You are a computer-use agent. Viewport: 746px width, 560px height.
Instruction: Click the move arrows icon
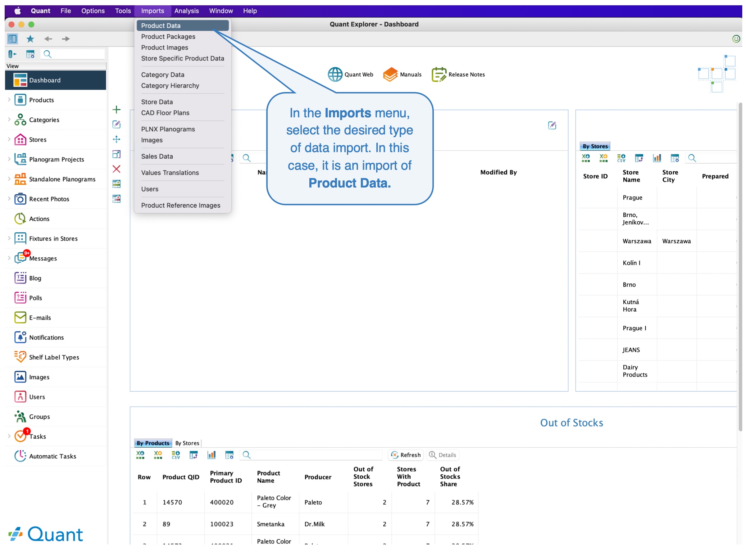tap(117, 139)
